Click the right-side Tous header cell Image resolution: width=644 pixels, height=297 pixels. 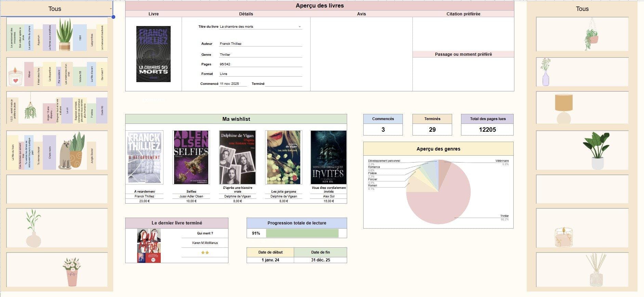point(582,9)
